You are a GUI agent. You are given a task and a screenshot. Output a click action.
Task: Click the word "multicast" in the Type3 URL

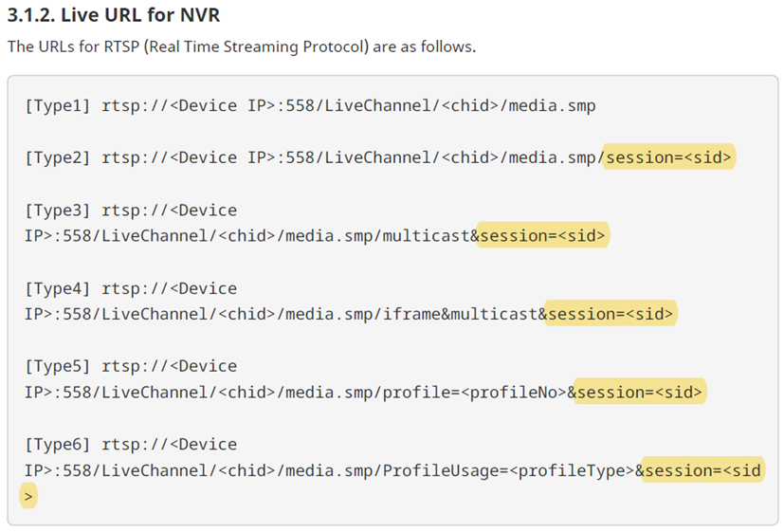pos(427,236)
